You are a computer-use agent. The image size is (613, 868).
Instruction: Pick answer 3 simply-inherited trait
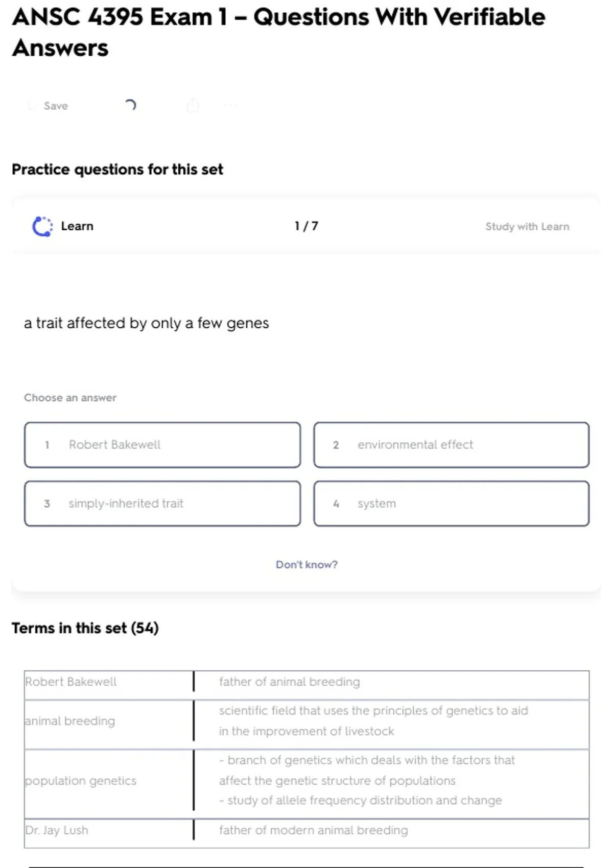[162, 503]
